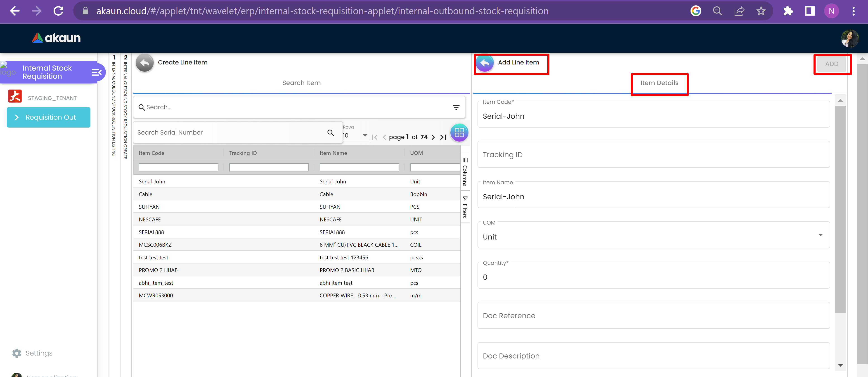Screen dimensions: 868x377
Task: Open the Filters side panel
Action: pos(465,207)
